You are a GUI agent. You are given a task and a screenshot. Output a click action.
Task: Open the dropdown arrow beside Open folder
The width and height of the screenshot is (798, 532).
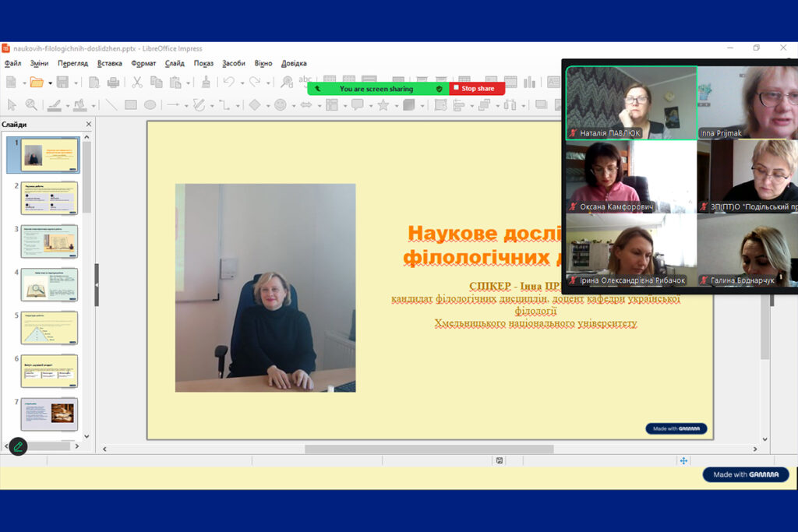click(x=50, y=83)
